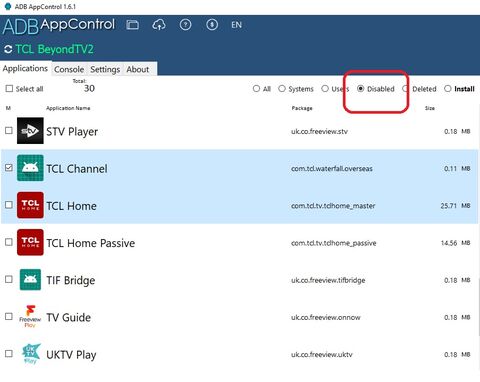
Task: Open the folder icon in header
Action: (x=132, y=25)
